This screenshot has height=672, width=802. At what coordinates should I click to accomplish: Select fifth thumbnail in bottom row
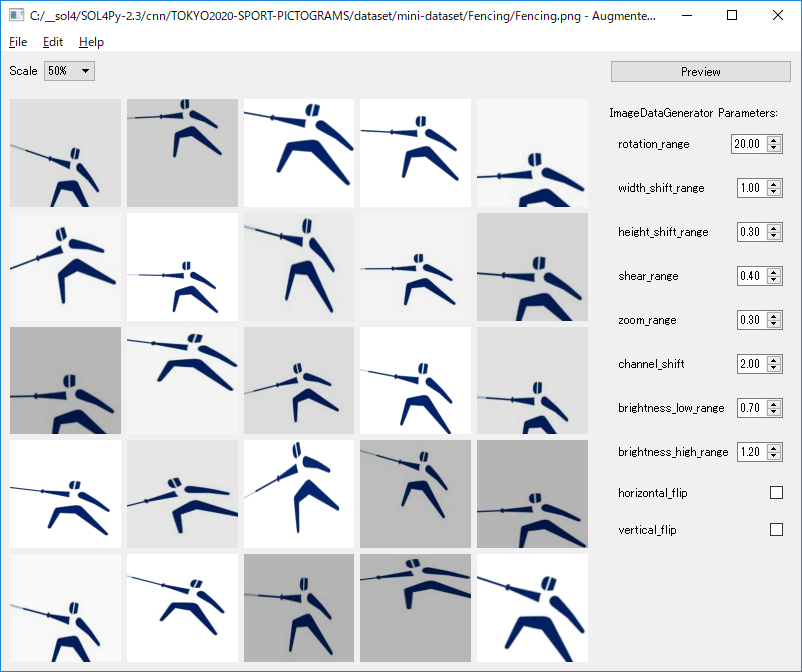[532, 608]
